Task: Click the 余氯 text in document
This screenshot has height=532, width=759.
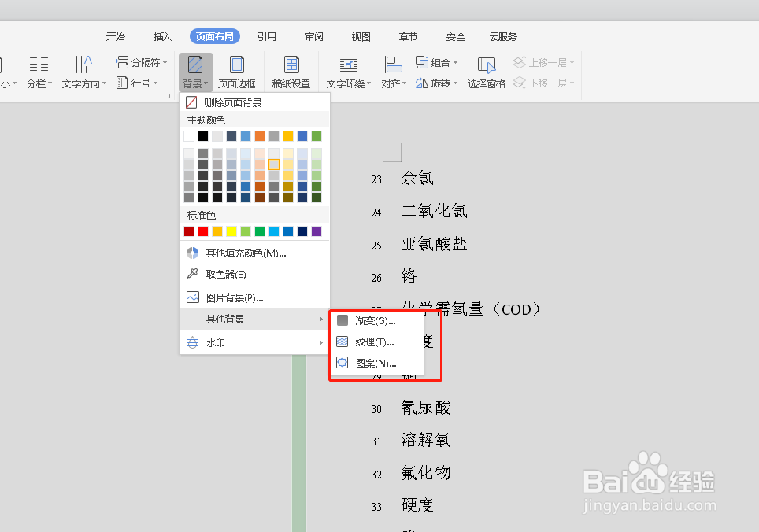Action: [417, 178]
